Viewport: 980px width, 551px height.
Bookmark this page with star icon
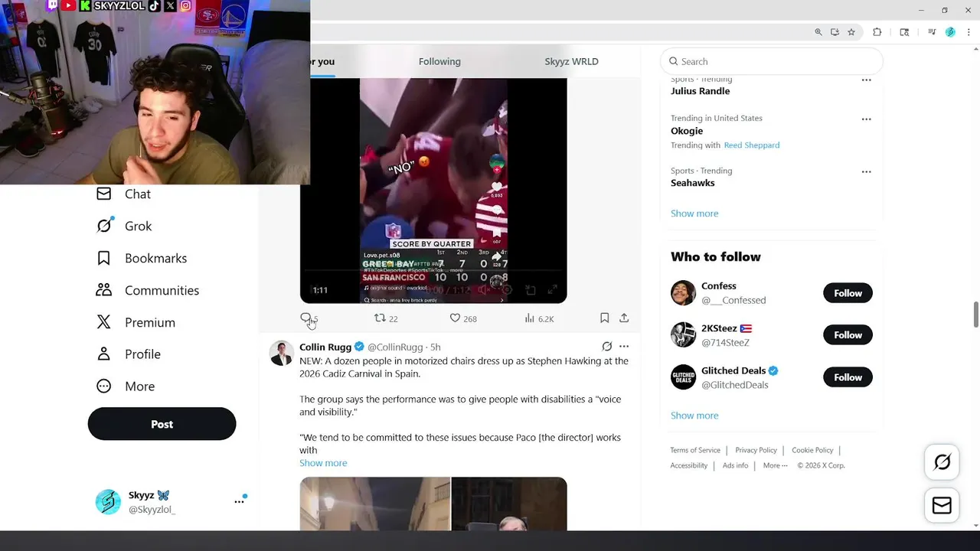(x=851, y=32)
